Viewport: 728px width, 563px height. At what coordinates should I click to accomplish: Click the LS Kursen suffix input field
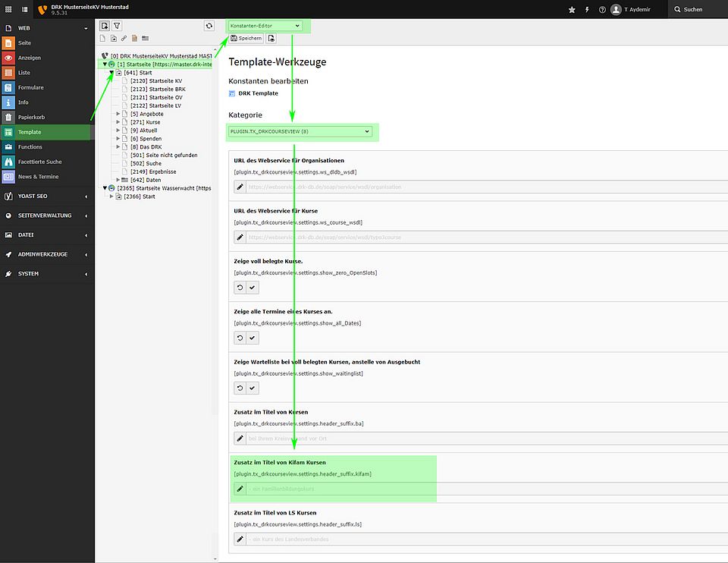(x=485, y=539)
